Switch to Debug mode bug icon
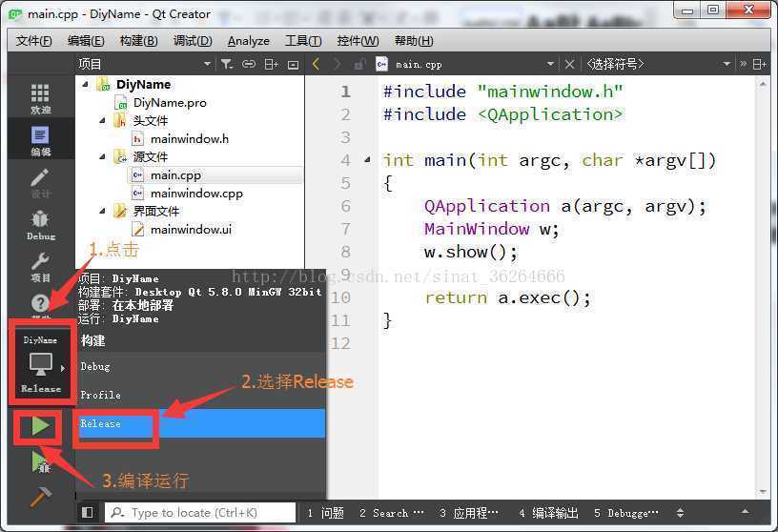The width and height of the screenshot is (778, 532). coord(40,225)
